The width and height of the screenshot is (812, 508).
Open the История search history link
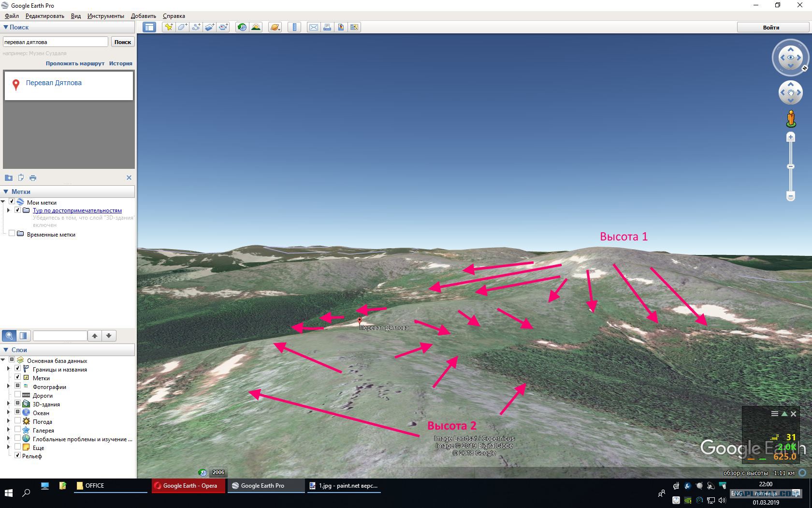121,63
